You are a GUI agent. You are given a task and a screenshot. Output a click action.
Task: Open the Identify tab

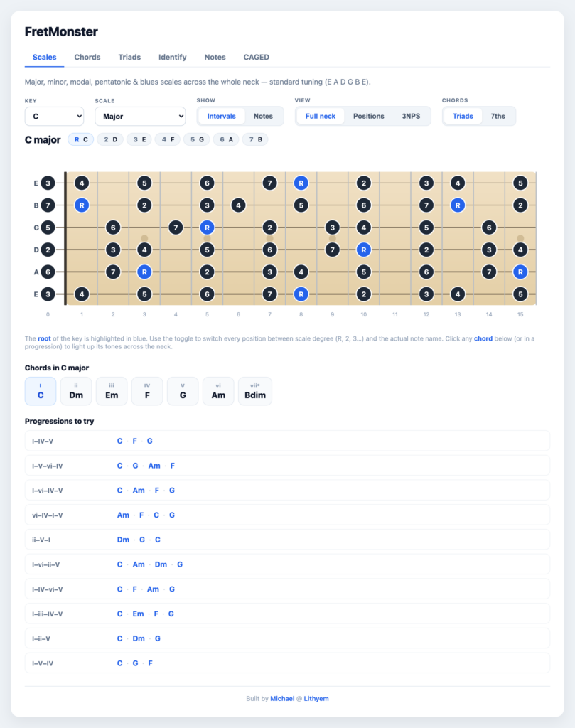pos(173,57)
